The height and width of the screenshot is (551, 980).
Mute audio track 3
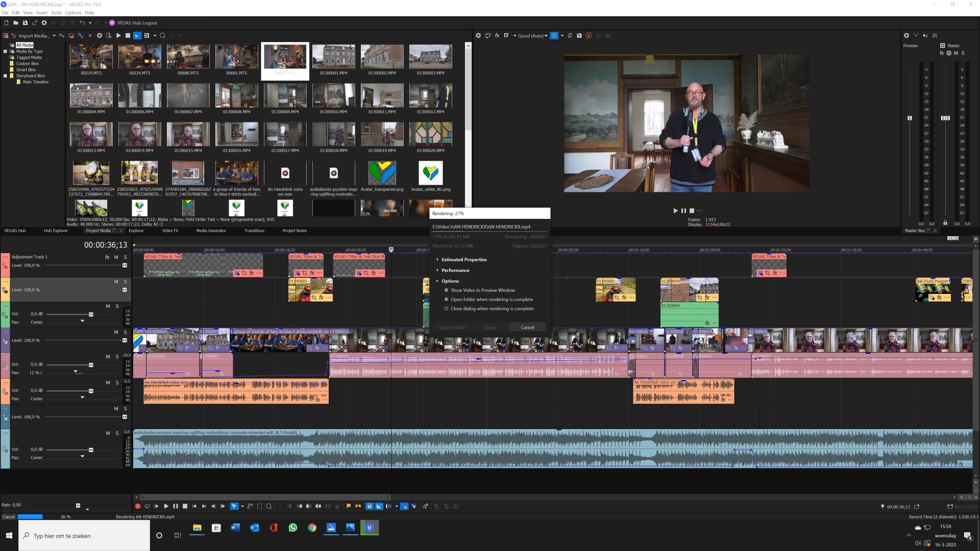point(108,306)
